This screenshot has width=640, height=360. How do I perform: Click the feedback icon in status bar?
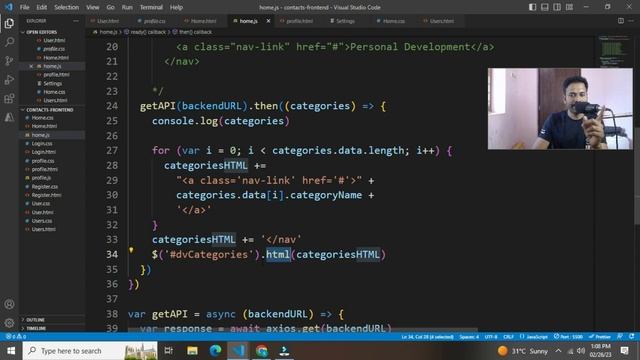pos(620,337)
